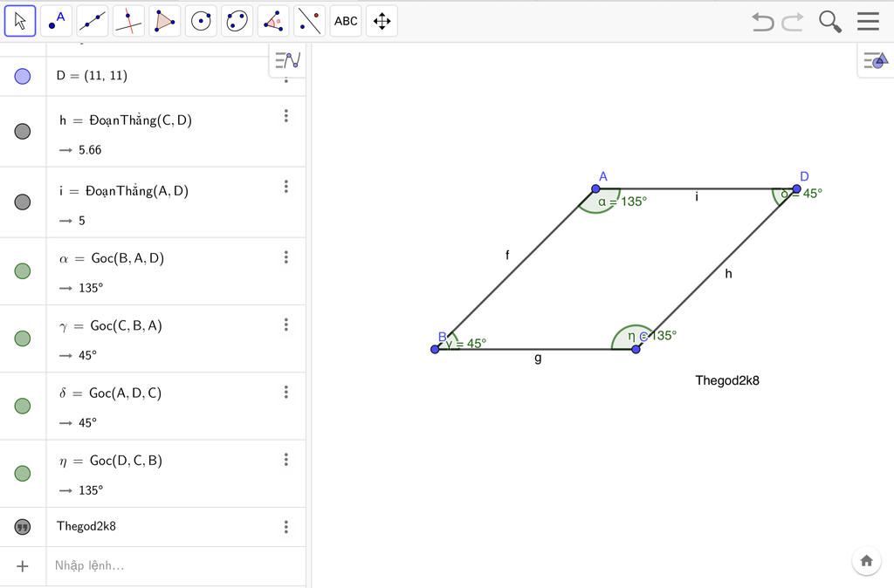Click the Undo arrow
894x588 pixels.
click(762, 22)
